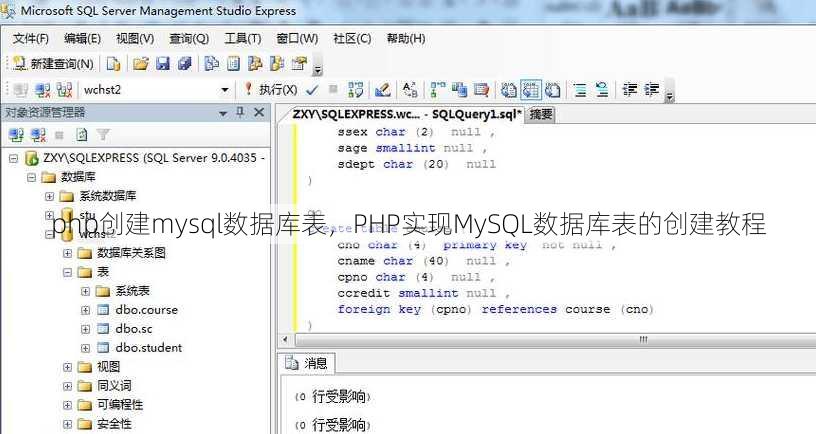Toggle include actual execution plan

(437, 90)
